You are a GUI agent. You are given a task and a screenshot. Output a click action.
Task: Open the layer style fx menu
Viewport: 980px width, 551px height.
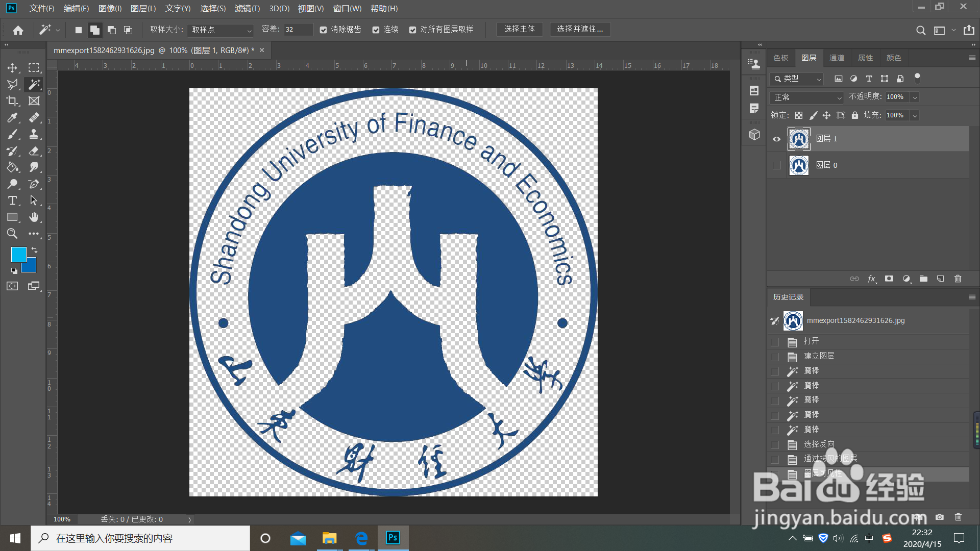[872, 279]
